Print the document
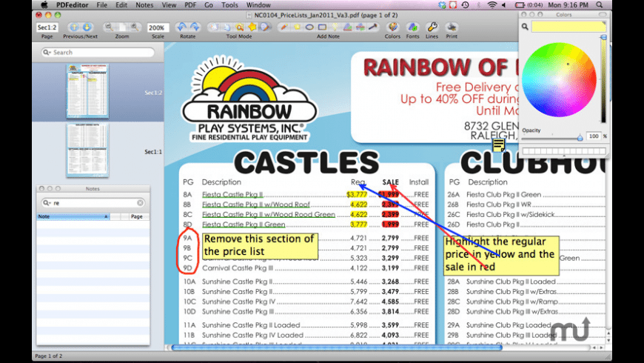This screenshot has height=363, width=644. pos(452,27)
